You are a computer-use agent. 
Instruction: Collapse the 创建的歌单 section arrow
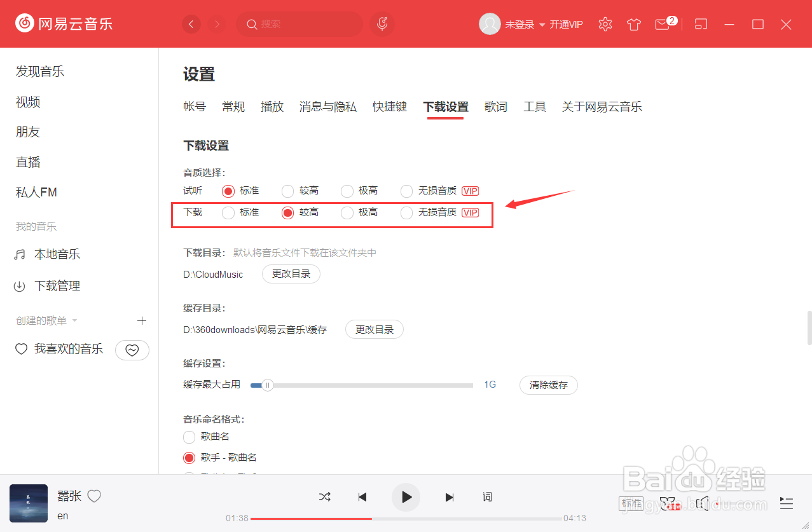tap(74, 321)
